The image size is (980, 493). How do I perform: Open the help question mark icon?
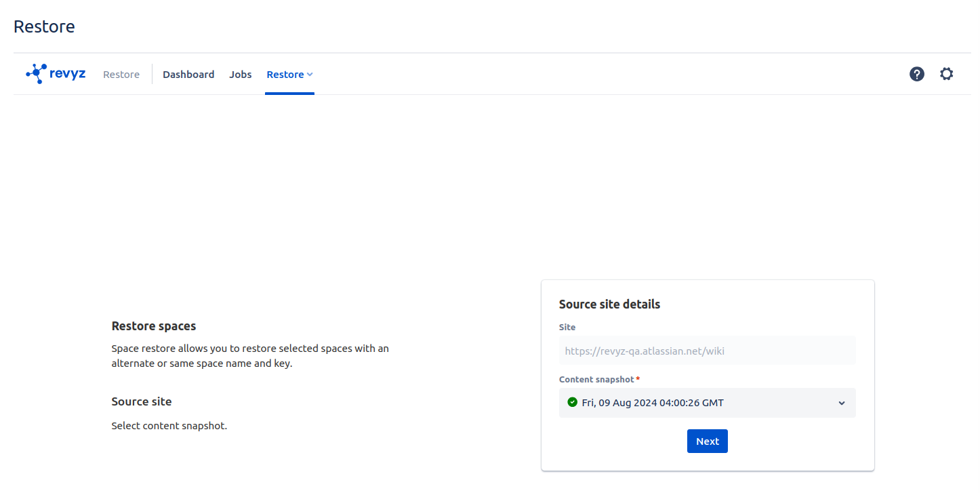point(916,75)
